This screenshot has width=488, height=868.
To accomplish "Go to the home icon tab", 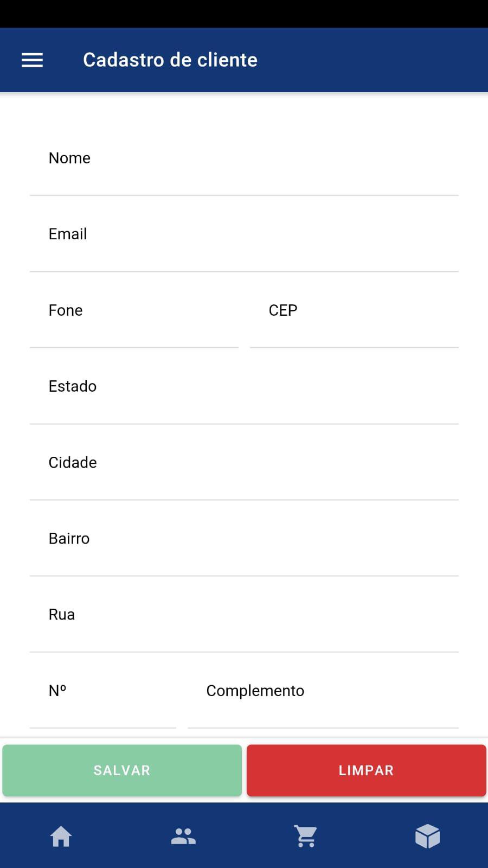I will point(61,836).
